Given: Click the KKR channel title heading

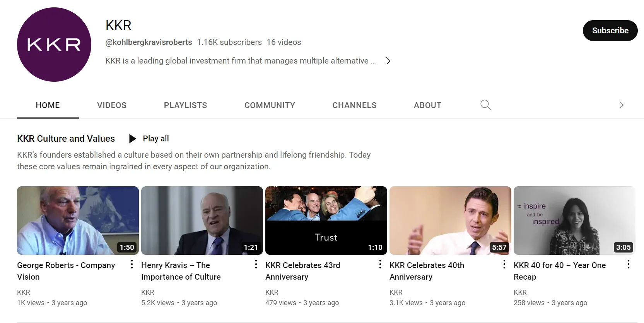Looking at the screenshot, I should tap(118, 26).
